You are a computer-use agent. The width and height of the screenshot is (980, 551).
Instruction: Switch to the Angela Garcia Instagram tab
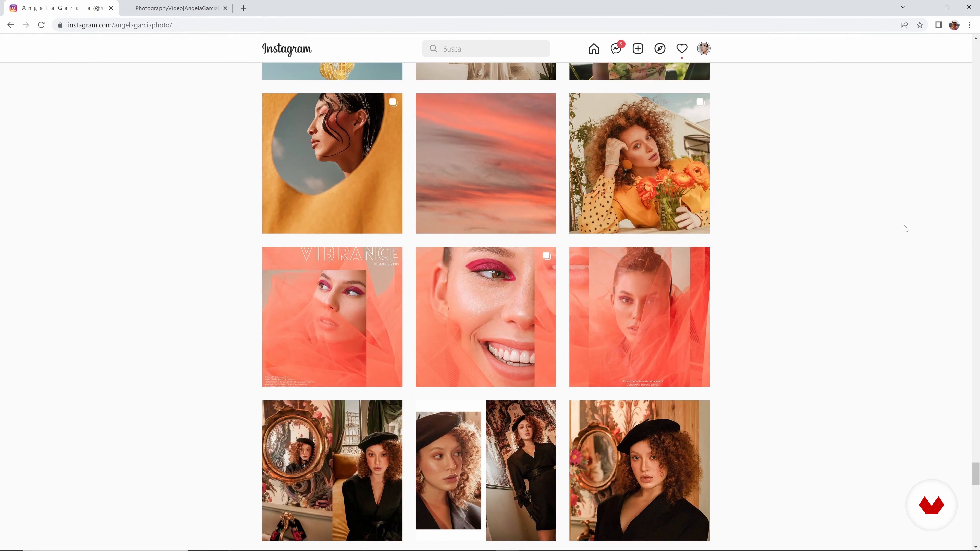coord(61,8)
